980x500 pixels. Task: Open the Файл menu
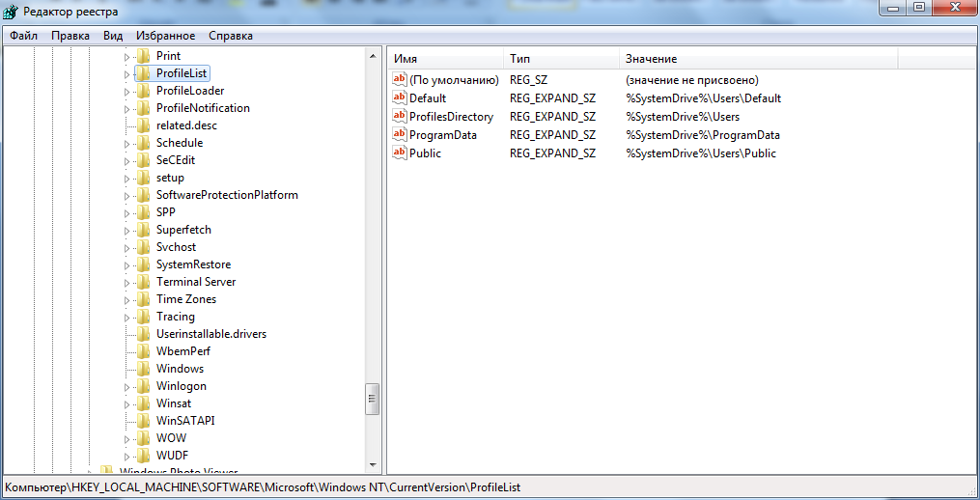24,36
